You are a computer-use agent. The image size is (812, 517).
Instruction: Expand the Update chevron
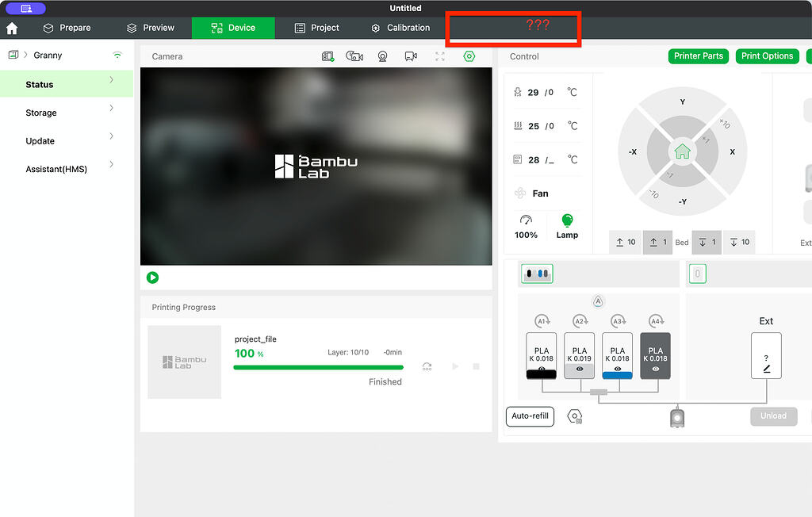point(111,136)
